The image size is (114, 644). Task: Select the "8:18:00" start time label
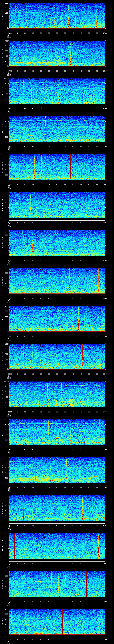point(9,109)
